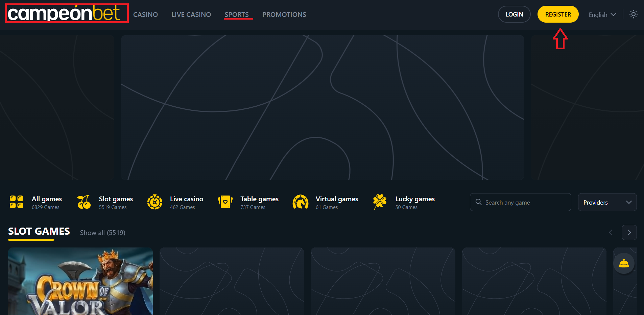This screenshot has height=315, width=644.
Task: Click the Lucky games clover icon
Action: coord(380,202)
